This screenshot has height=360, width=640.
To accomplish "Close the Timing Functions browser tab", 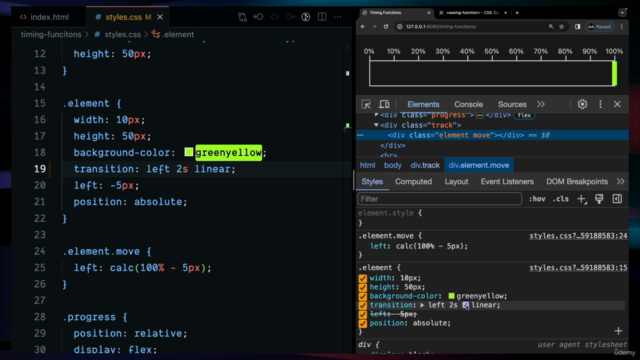I will [429, 13].
